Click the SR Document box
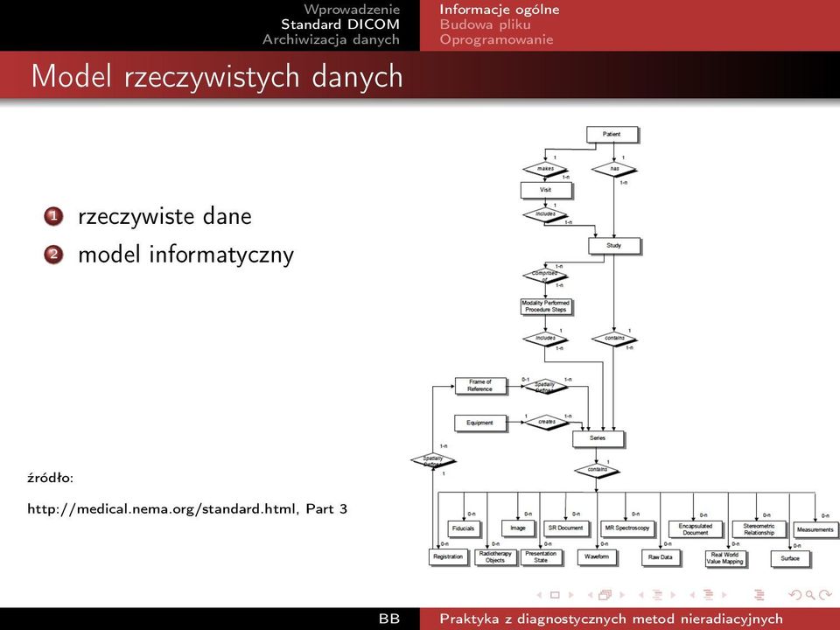Screen dimensions: 840x630 point(566,528)
